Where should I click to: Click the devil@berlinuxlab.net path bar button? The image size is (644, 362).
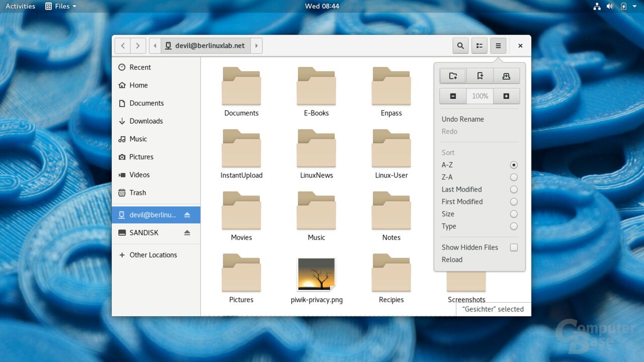click(206, 46)
